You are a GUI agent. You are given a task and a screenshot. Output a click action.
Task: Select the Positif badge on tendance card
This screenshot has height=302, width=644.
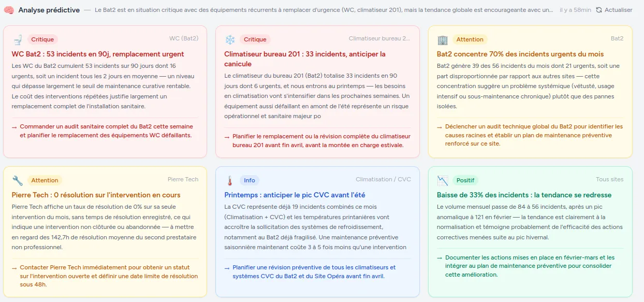[465, 180]
